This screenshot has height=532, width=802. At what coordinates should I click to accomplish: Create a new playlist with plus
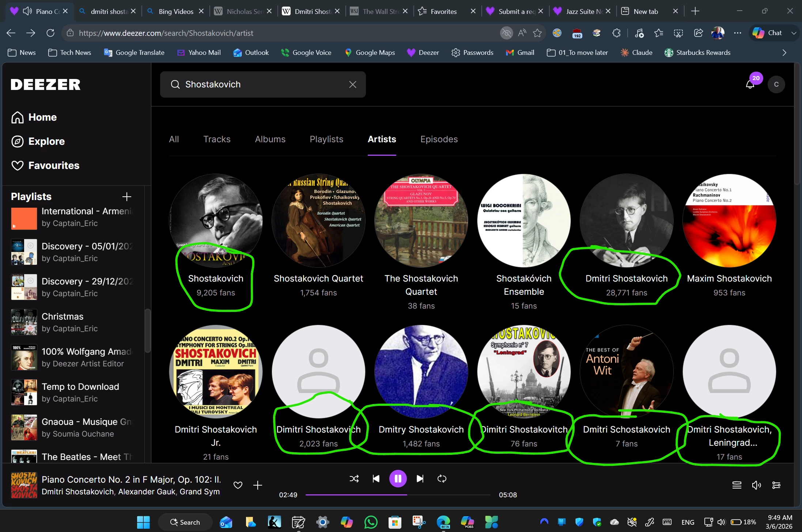(x=126, y=197)
